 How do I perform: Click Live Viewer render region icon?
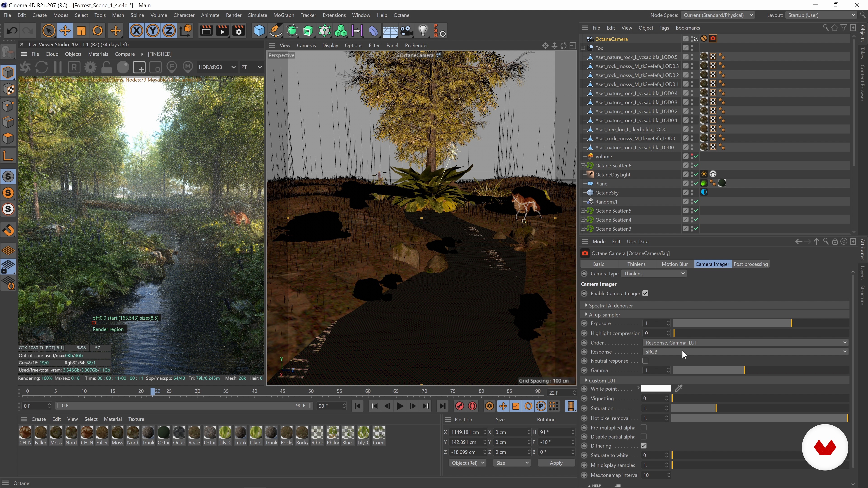click(139, 67)
